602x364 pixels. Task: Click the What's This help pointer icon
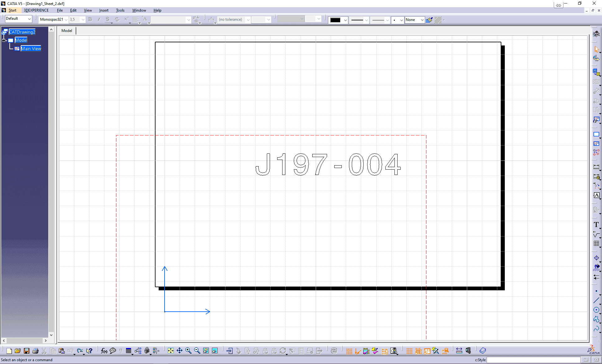coord(89,351)
